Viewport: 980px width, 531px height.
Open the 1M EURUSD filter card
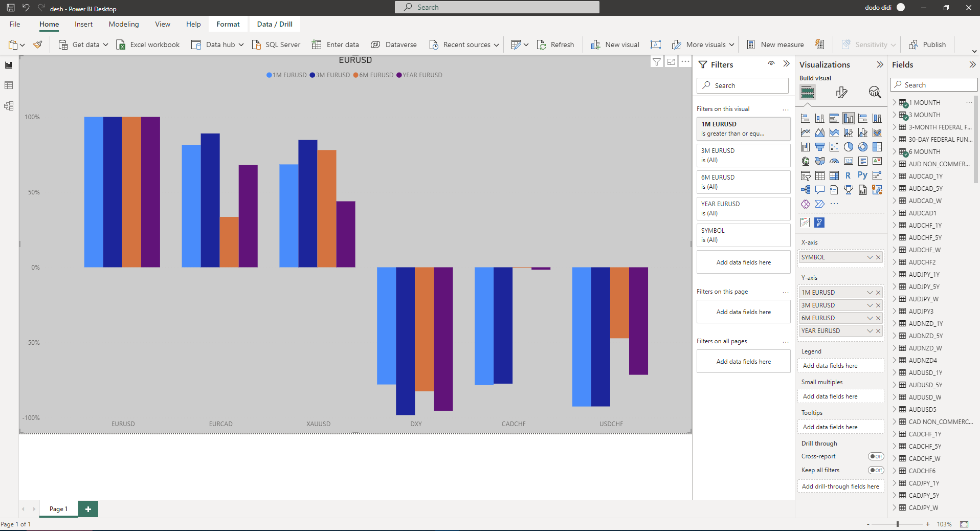(x=743, y=128)
